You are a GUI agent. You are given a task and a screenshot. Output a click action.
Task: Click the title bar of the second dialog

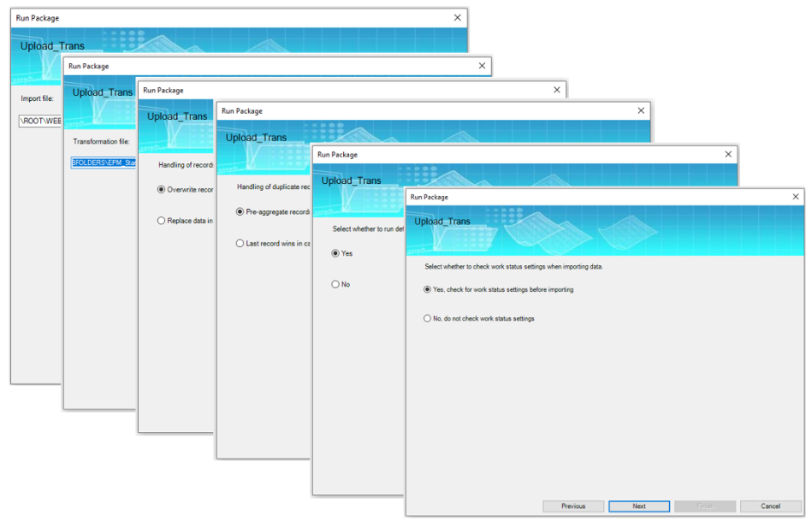tap(257, 66)
